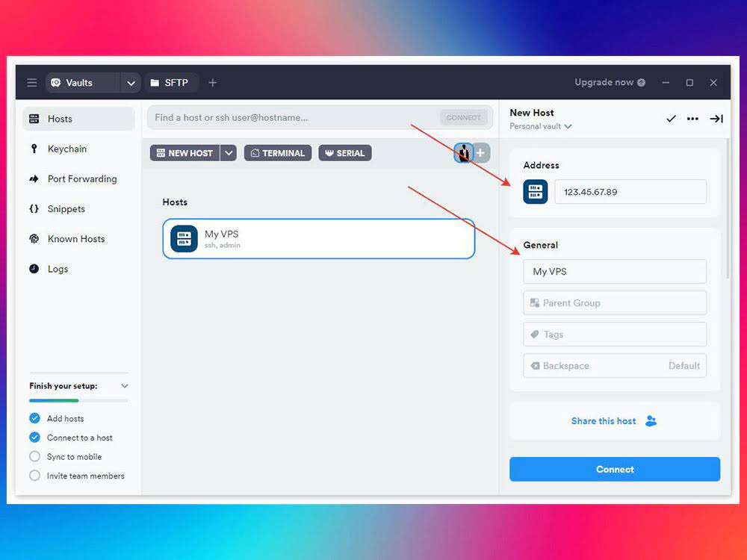Open a local TERMINAL
This screenshot has width=747, height=560.
(278, 153)
